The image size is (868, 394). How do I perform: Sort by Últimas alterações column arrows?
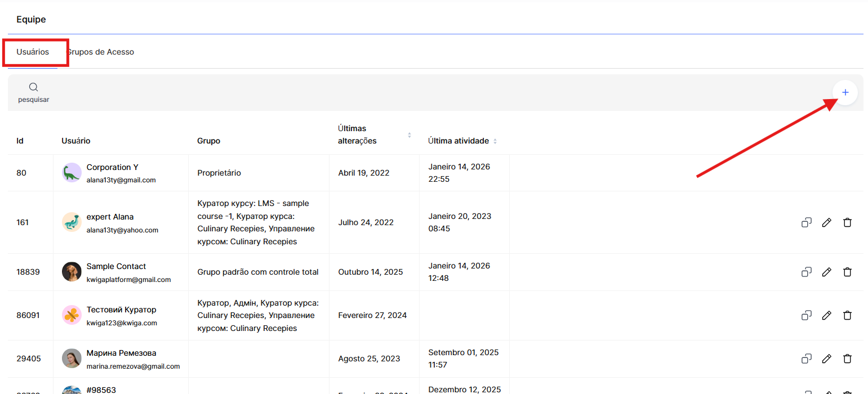point(409,135)
